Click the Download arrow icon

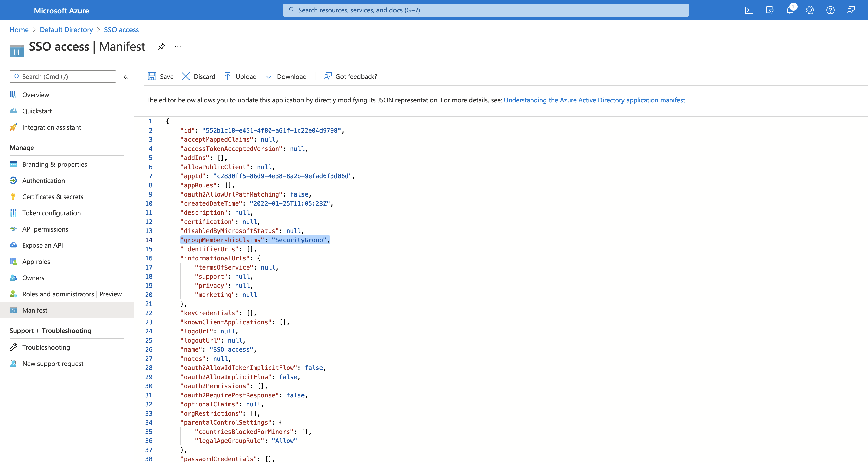coord(269,76)
